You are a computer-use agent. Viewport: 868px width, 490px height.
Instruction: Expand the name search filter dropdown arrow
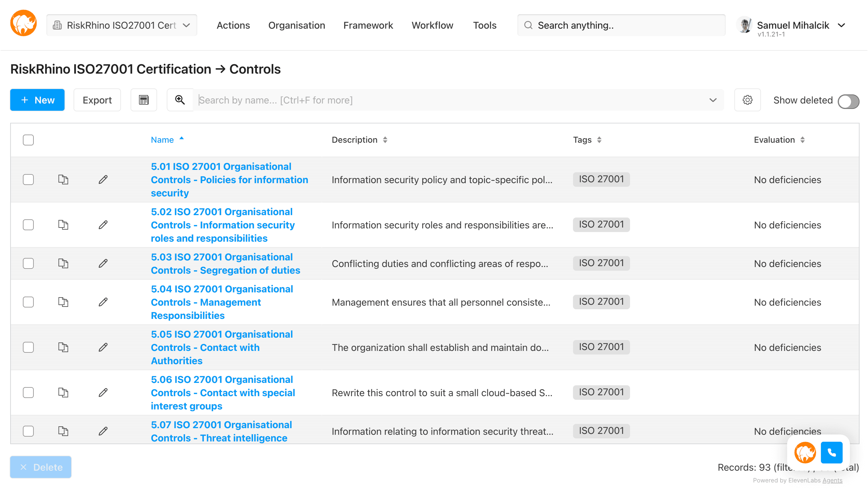click(713, 100)
